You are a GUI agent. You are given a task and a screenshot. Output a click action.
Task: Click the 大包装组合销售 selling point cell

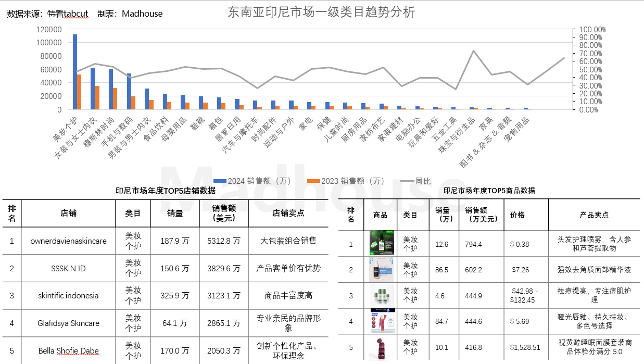click(x=288, y=241)
